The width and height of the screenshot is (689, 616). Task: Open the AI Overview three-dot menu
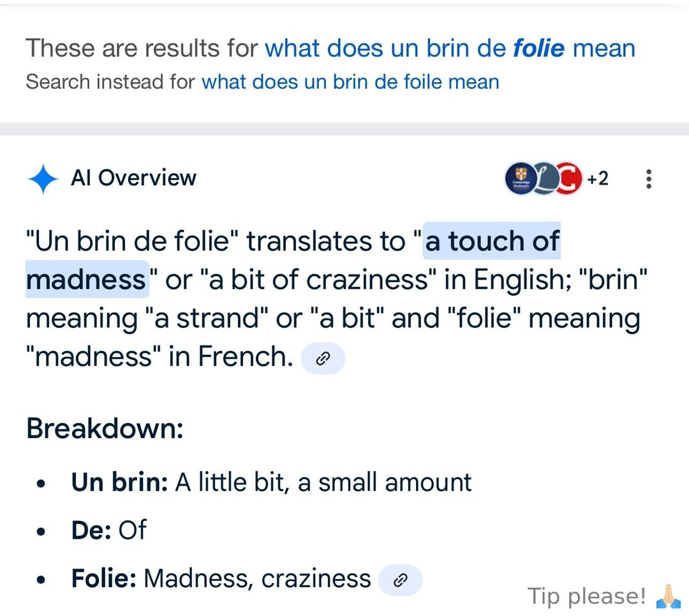pyautogui.click(x=649, y=179)
